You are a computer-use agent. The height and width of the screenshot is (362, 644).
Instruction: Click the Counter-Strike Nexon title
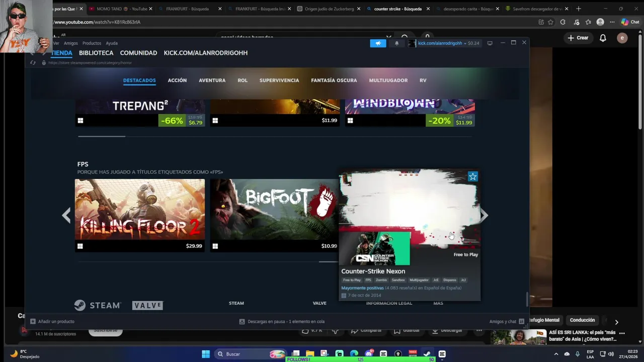tap(373, 271)
